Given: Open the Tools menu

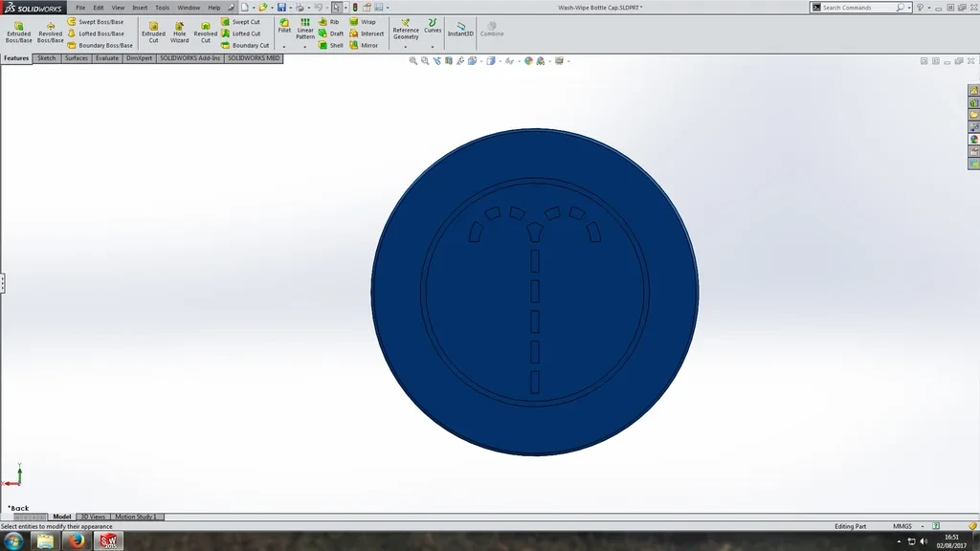Looking at the screenshot, I should pos(162,8).
